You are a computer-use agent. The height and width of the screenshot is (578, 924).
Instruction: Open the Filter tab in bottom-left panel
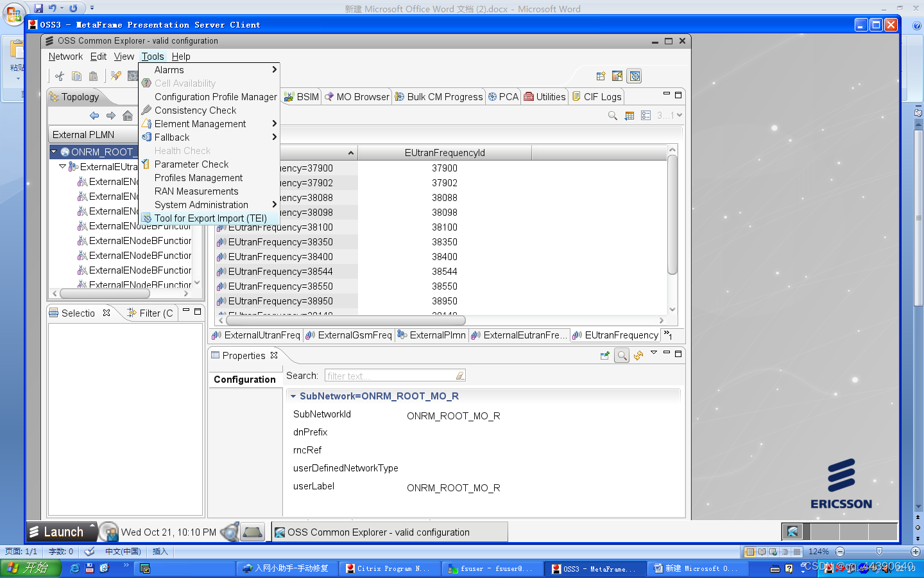click(150, 313)
